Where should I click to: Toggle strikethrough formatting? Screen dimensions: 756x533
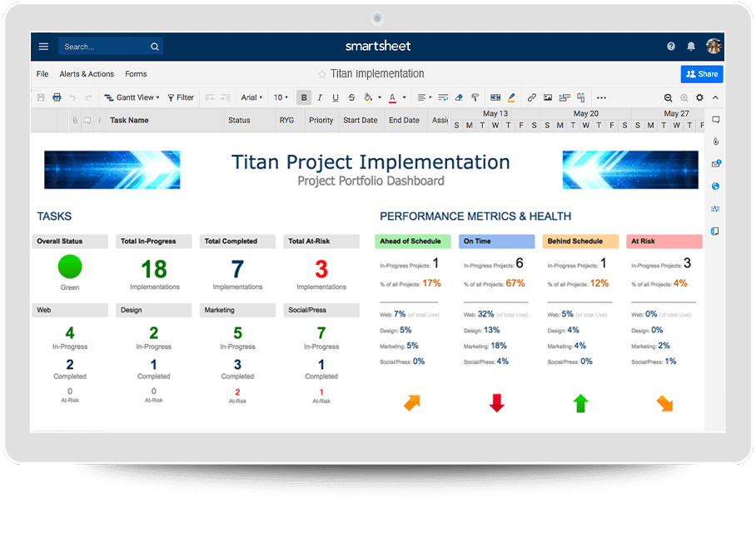point(351,97)
